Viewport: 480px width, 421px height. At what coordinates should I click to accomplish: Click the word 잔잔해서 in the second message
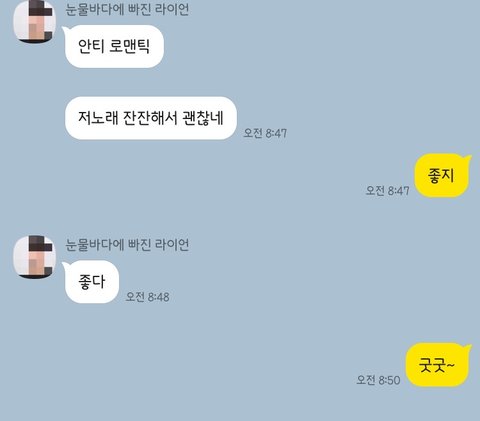pos(150,118)
